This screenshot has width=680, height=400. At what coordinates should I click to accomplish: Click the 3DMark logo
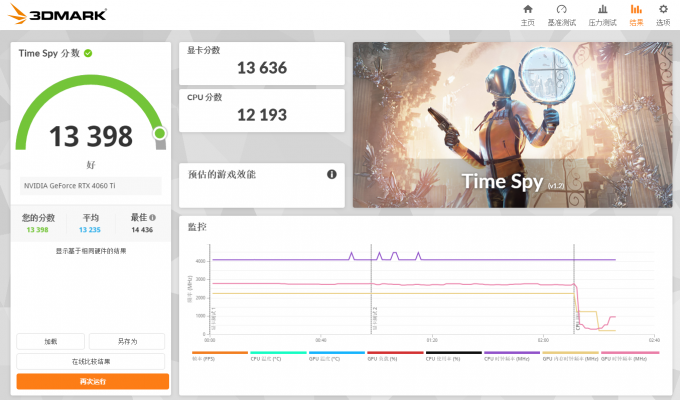click(x=57, y=14)
